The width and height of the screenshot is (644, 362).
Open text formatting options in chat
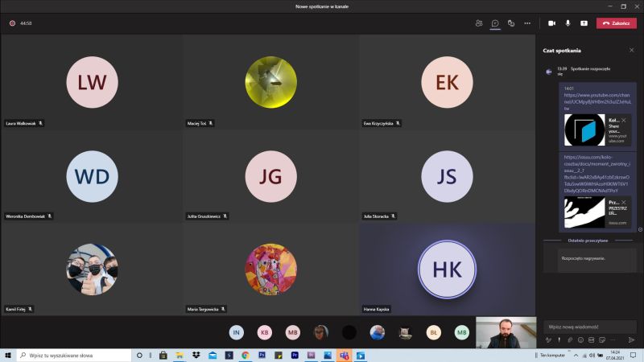[x=548, y=340]
